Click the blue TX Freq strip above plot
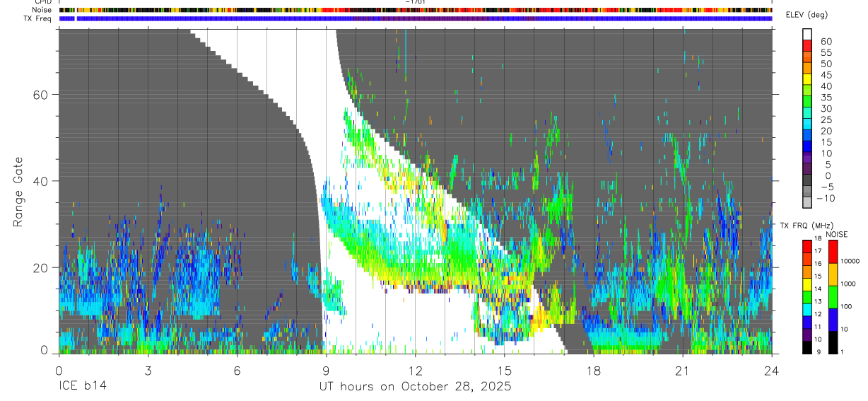868x401 pixels. tap(415, 18)
